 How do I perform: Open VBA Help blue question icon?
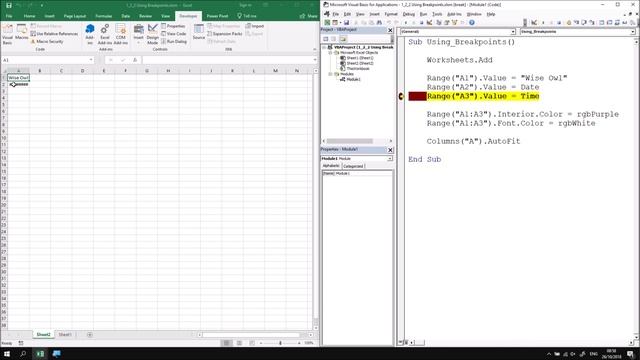[471, 22]
